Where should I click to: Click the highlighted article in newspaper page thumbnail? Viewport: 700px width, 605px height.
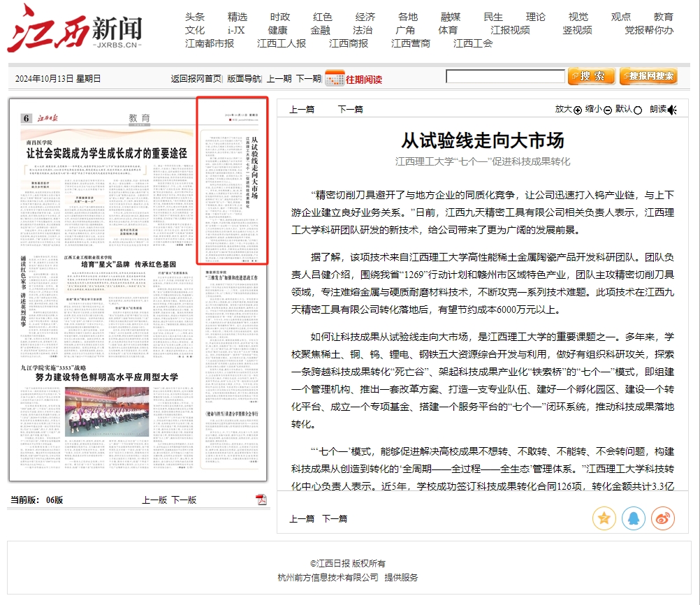point(232,180)
